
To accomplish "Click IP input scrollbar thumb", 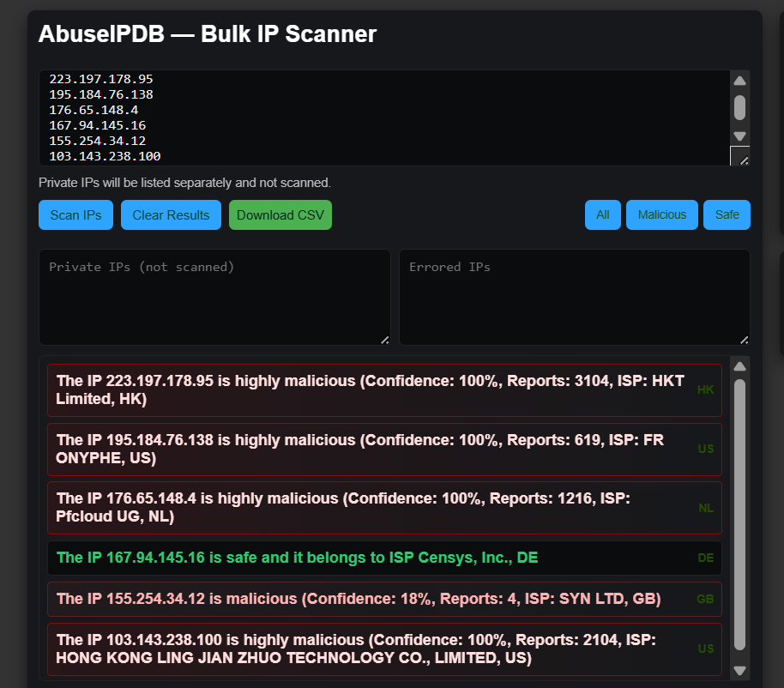I will 740,107.
